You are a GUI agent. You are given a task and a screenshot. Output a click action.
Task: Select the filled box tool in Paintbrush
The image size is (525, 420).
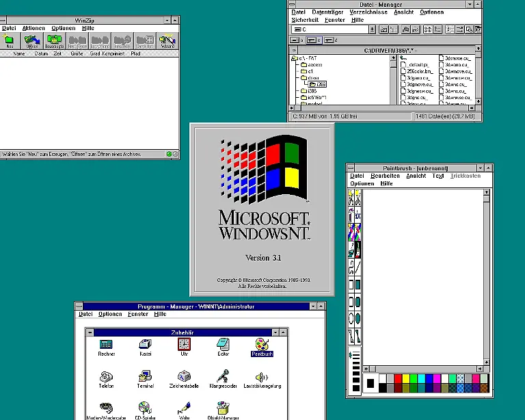tap(358, 285)
